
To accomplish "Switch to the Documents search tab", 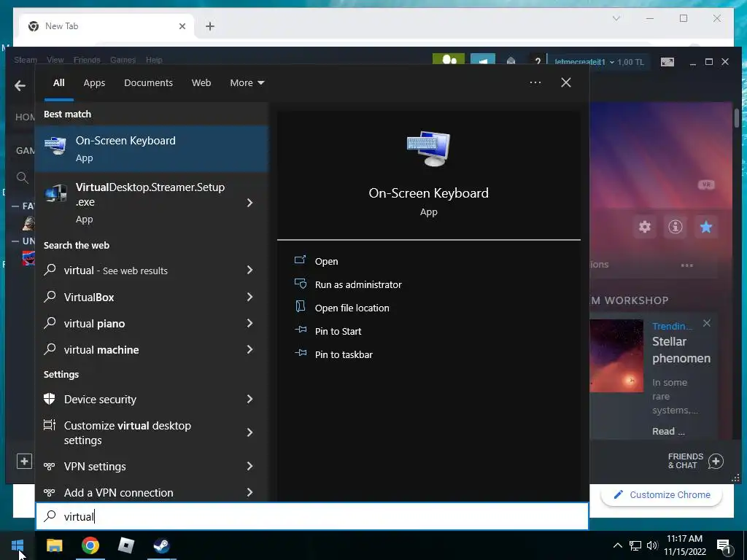I will pyautogui.click(x=148, y=83).
